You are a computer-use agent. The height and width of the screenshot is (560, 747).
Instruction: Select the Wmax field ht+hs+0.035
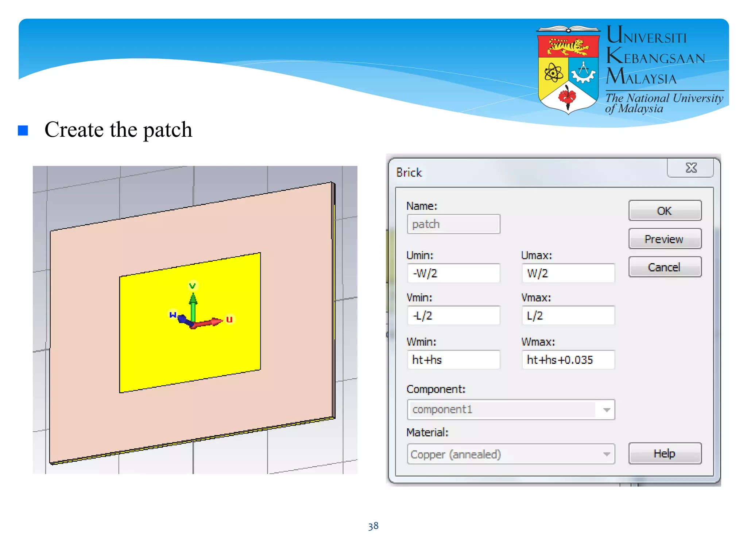(568, 360)
